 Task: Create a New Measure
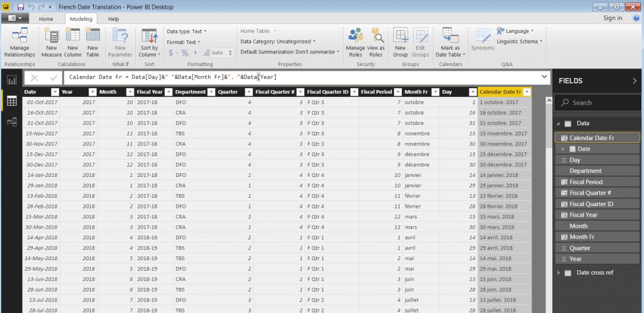pos(52,38)
